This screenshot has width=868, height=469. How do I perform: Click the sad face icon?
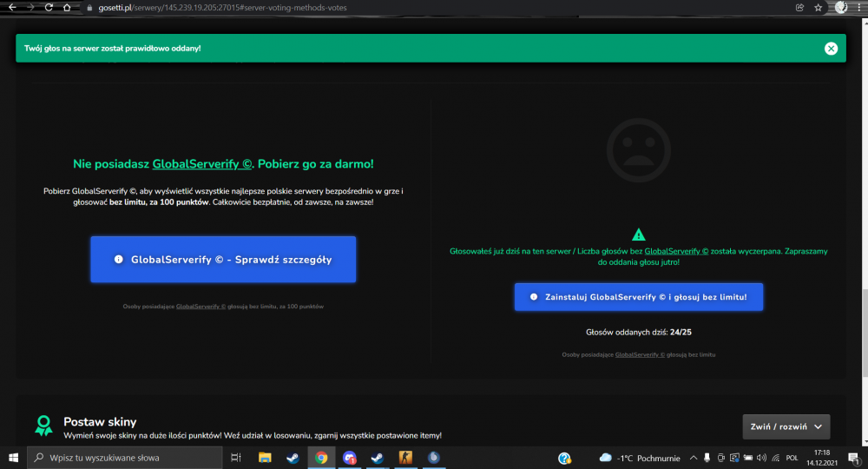coord(638,150)
